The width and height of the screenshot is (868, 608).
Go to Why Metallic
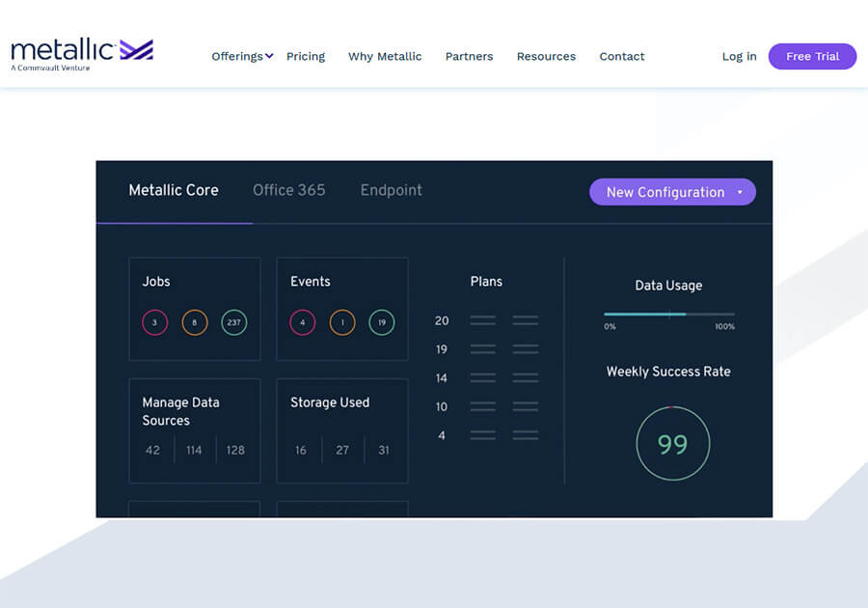(385, 56)
